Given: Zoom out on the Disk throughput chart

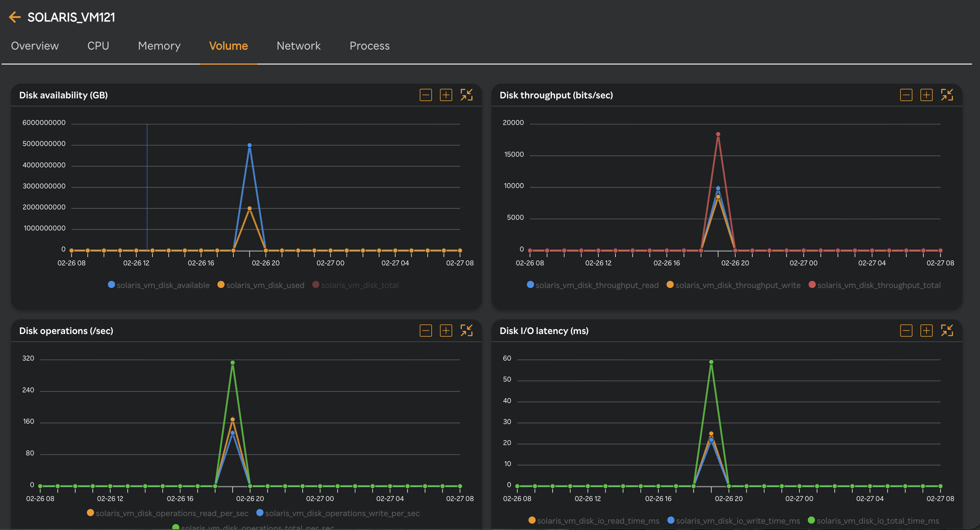Looking at the screenshot, I should coord(906,95).
